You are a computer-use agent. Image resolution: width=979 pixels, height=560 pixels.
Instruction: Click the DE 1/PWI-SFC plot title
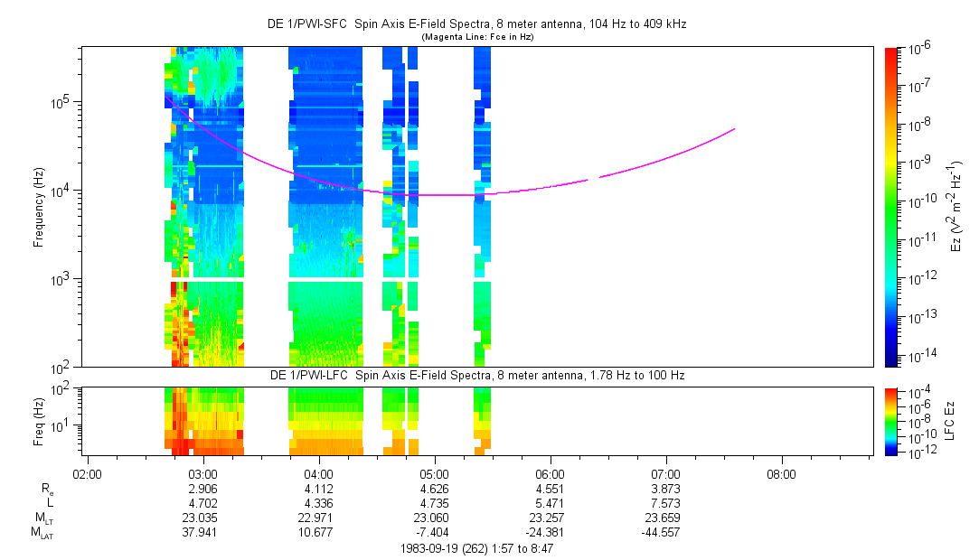tap(477, 24)
